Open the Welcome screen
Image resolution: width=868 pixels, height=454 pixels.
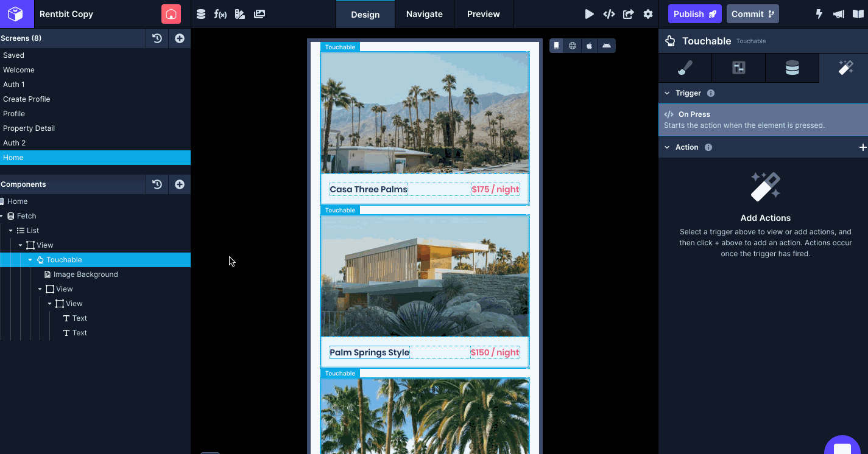(95, 70)
